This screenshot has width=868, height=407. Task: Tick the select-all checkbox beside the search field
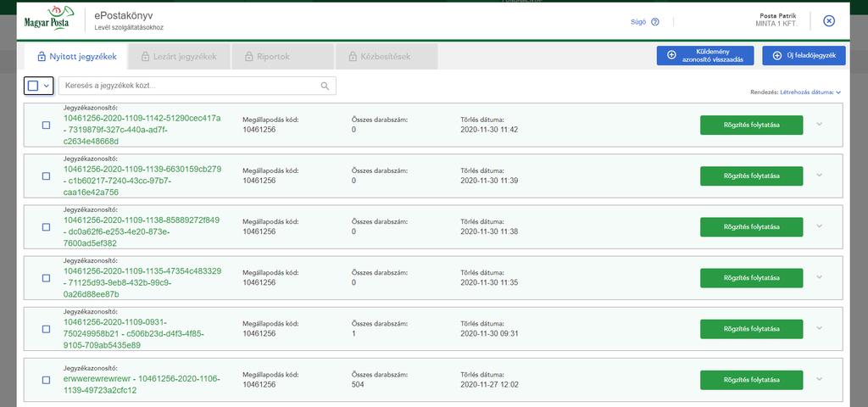pyautogui.click(x=33, y=86)
